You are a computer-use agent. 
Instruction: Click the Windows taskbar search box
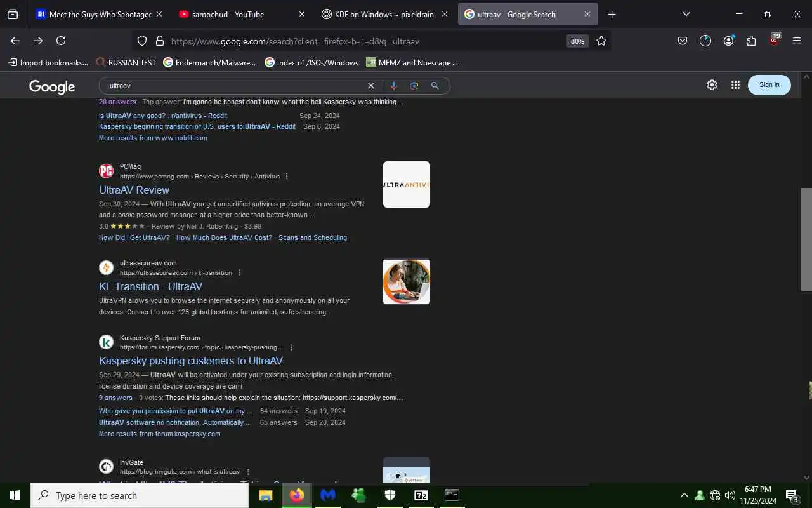pos(140,495)
